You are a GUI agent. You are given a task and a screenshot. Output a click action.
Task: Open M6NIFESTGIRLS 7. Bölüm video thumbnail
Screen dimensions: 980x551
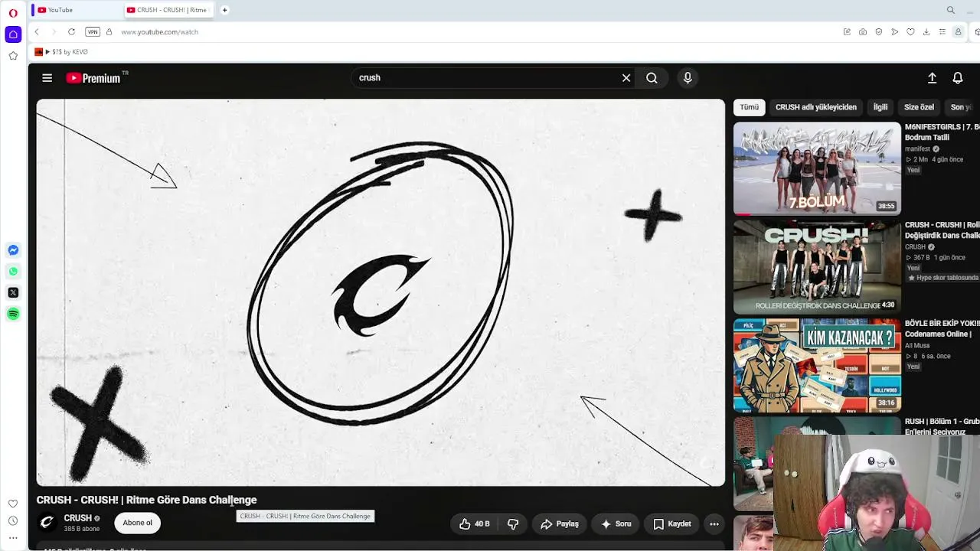817,168
